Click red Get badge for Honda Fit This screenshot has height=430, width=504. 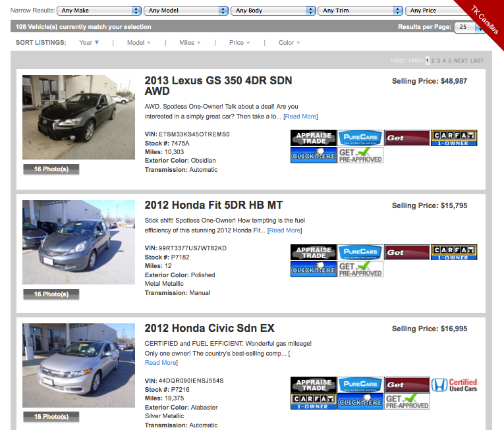pyautogui.click(x=407, y=252)
